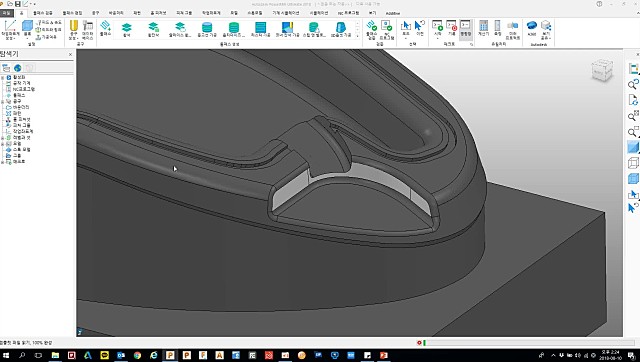Toggle wireframe view in right toolbar

pyautogui.click(x=633, y=163)
